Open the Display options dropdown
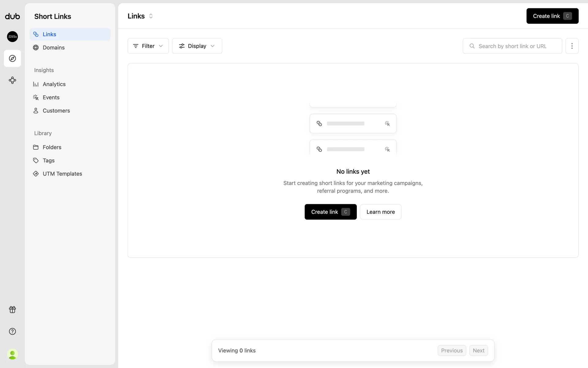 click(197, 46)
